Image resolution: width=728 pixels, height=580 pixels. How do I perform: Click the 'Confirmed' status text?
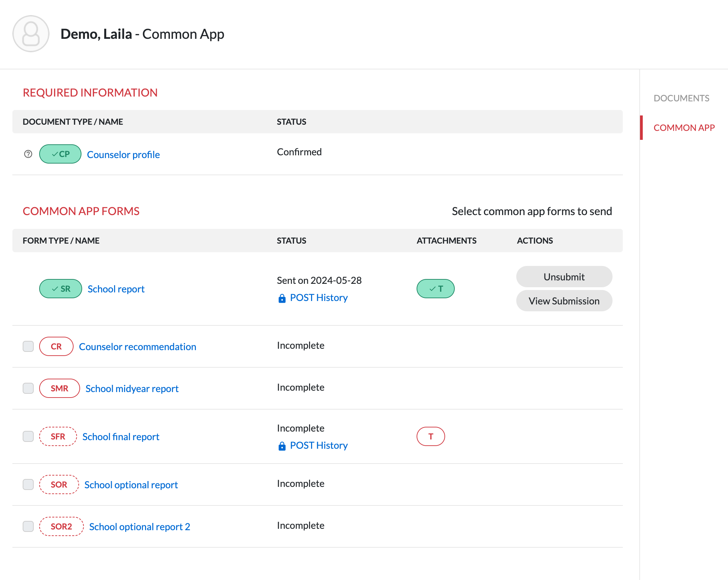click(299, 152)
